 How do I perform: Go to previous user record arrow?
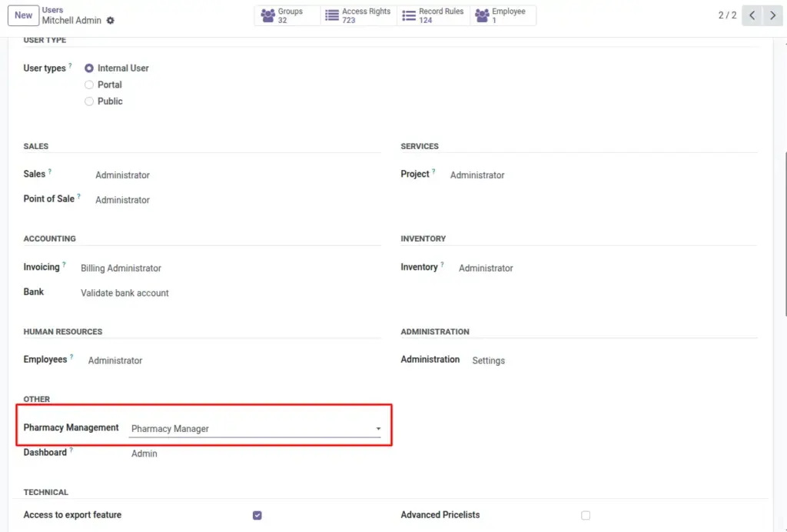pyautogui.click(x=752, y=15)
